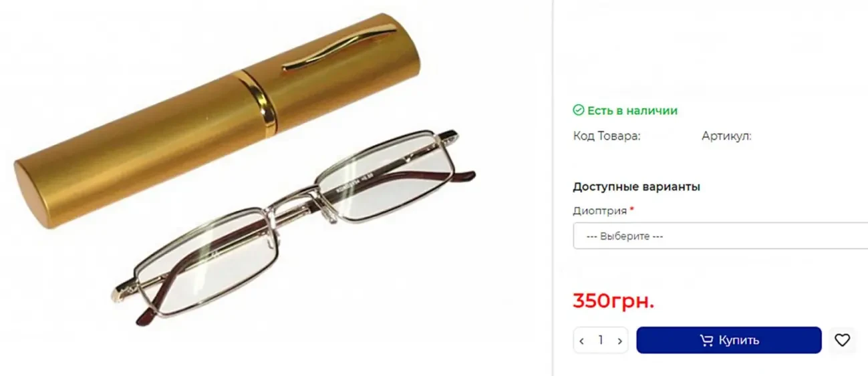Image resolution: width=868 pixels, height=376 pixels.
Task: Decrease quantity with the left arrow
Action: pos(581,341)
